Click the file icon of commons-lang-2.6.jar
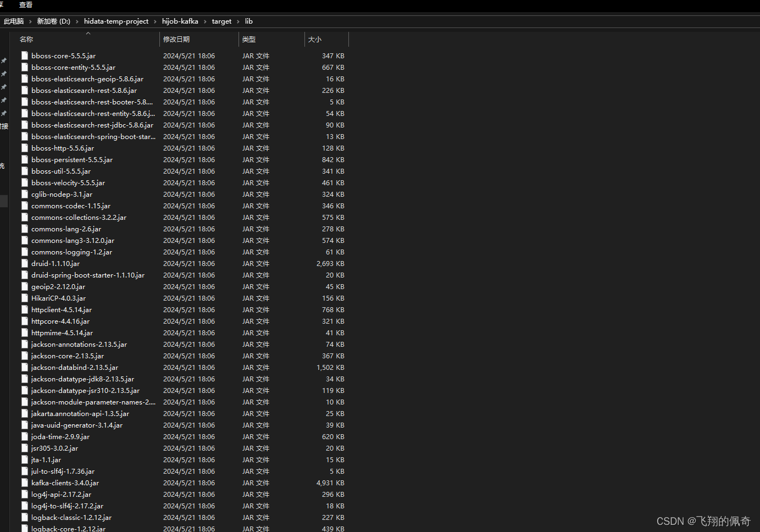 (x=25, y=229)
